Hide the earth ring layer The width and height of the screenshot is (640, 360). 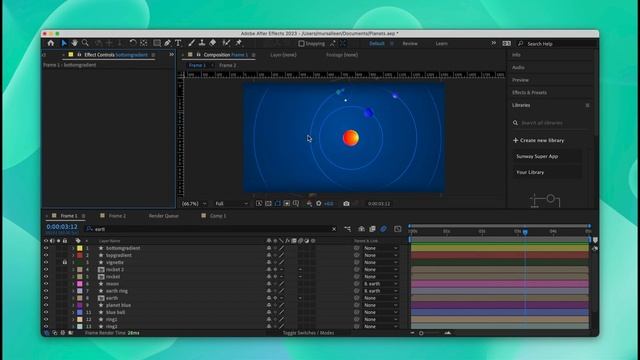[x=46, y=291]
